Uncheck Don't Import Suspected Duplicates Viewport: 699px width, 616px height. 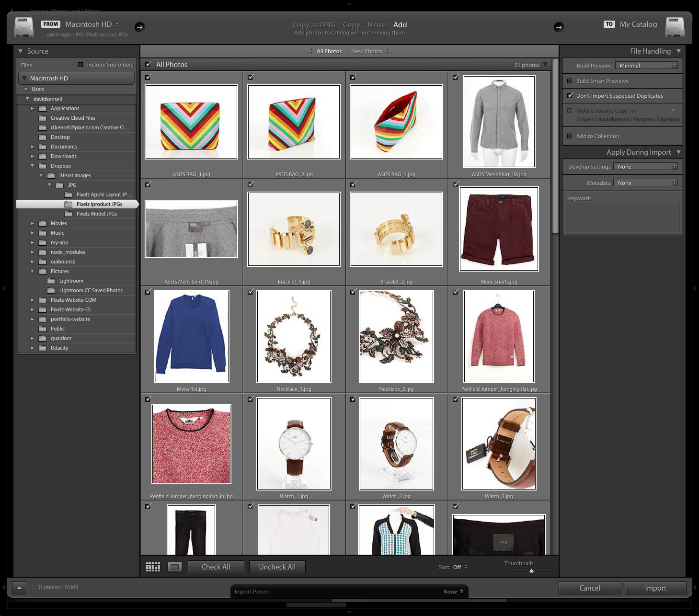(x=570, y=96)
